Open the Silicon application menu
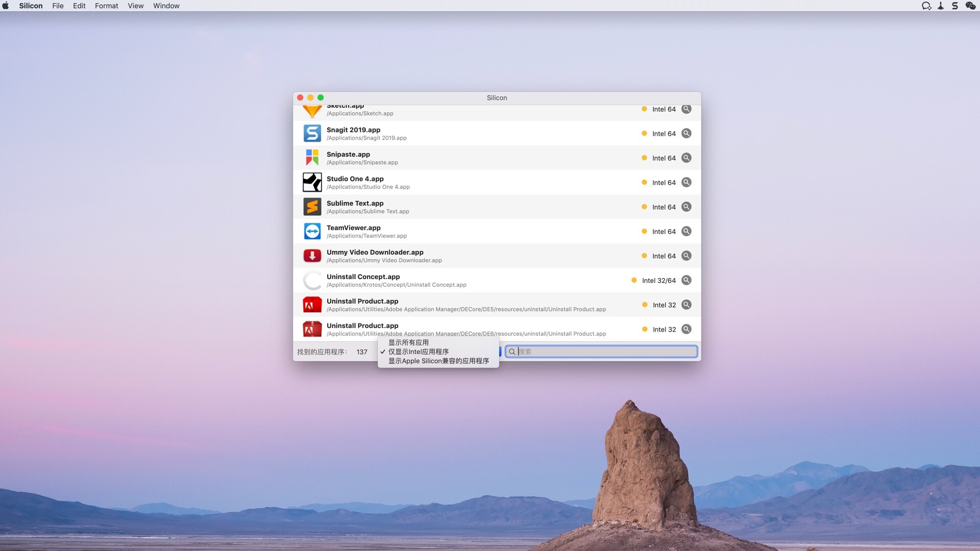The width and height of the screenshot is (980, 551). [x=31, y=6]
